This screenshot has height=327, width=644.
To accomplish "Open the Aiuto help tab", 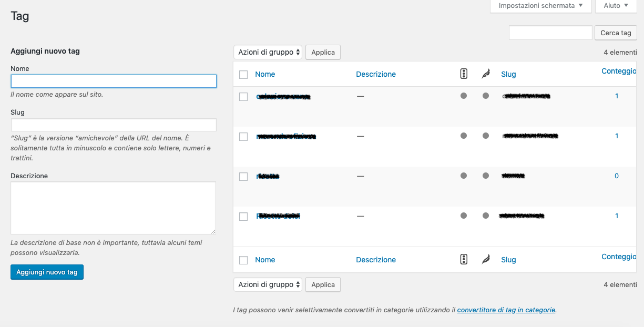I will [616, 6].
